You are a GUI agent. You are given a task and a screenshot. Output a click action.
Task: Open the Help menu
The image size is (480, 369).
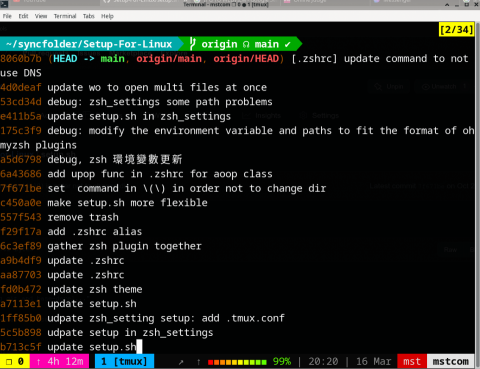tap(107, 16)
